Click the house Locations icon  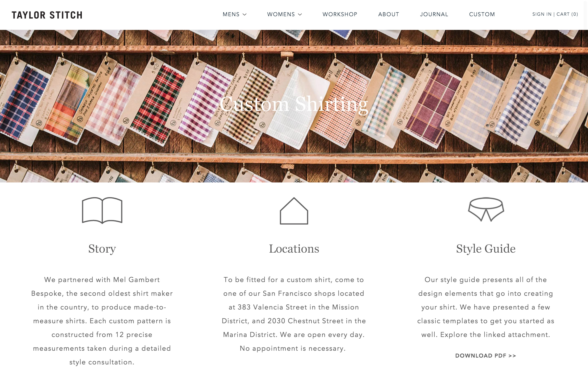(x=294, y=211)
